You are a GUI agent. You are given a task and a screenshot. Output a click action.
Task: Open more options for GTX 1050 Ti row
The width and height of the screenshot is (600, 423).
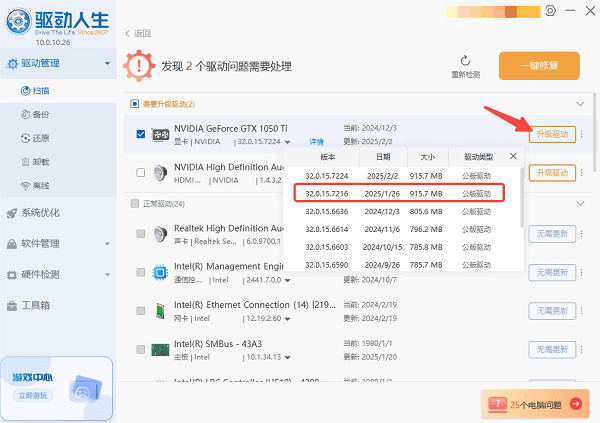click(x=582, y=134)
